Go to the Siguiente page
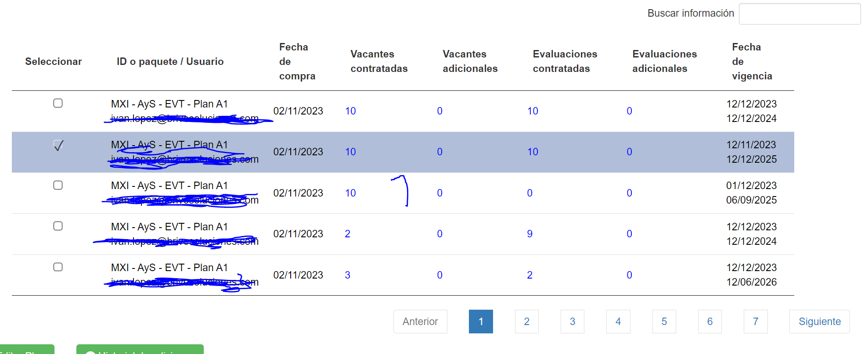 click(x=819, y=322)
